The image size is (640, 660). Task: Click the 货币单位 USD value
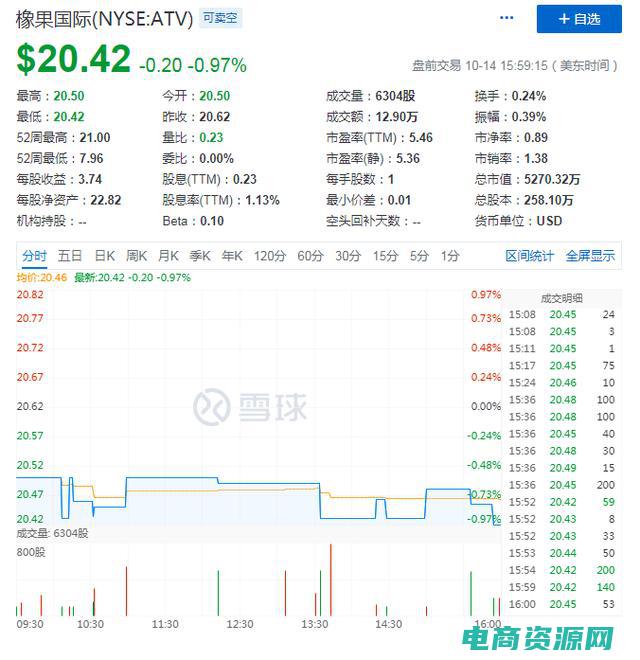click(x=549, y=221)
